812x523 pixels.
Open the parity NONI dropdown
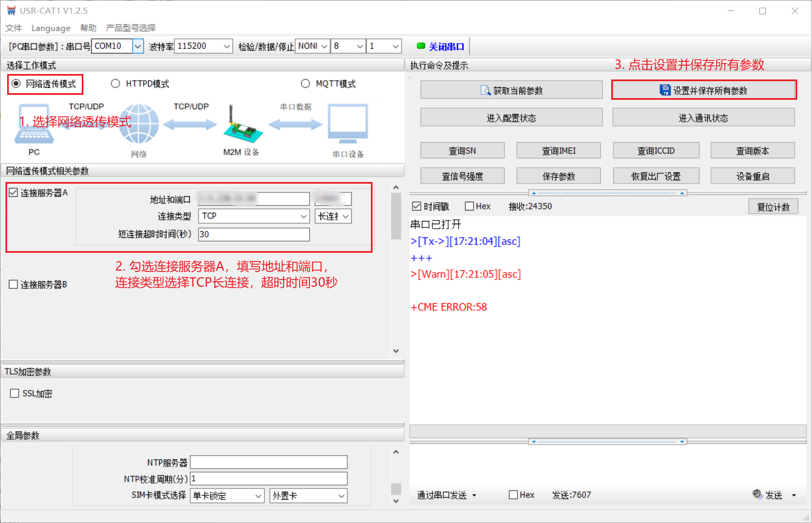click(324, 46)
